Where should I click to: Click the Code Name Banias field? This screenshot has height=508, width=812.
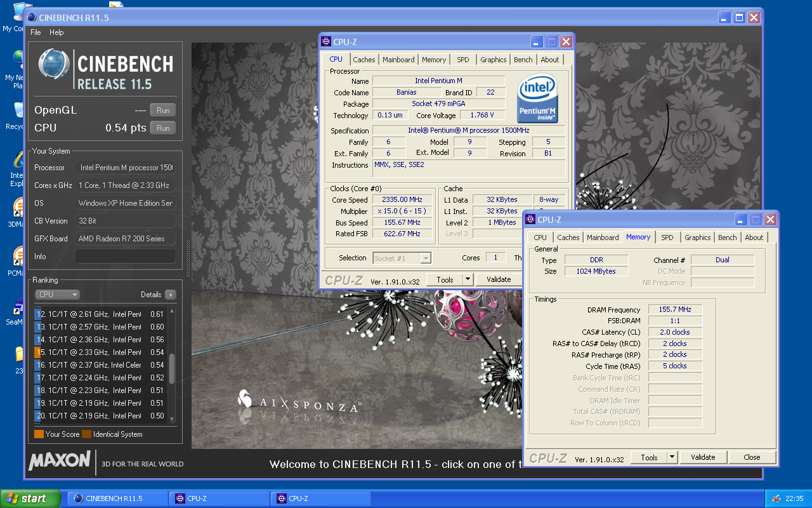pos(406,93)
